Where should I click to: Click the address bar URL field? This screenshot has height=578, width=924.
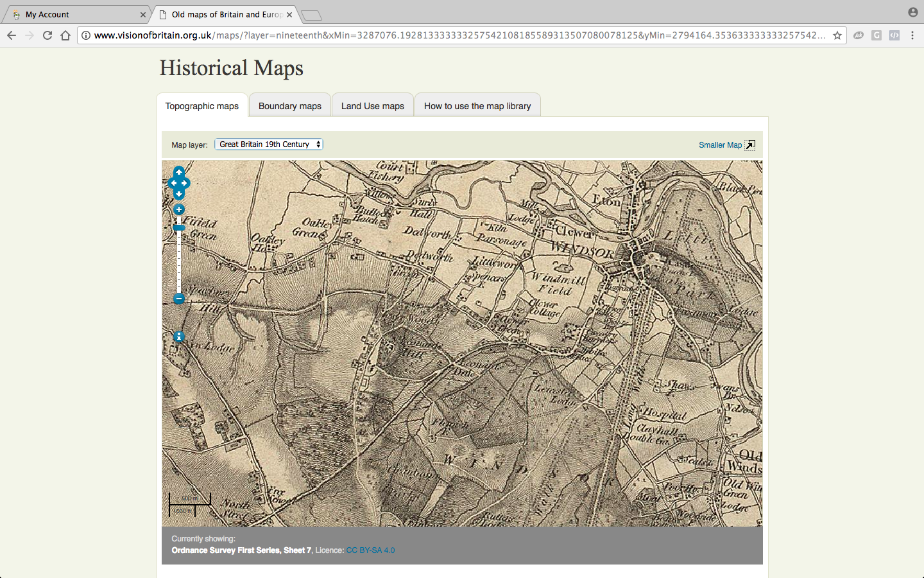click(x=459, y=35)
